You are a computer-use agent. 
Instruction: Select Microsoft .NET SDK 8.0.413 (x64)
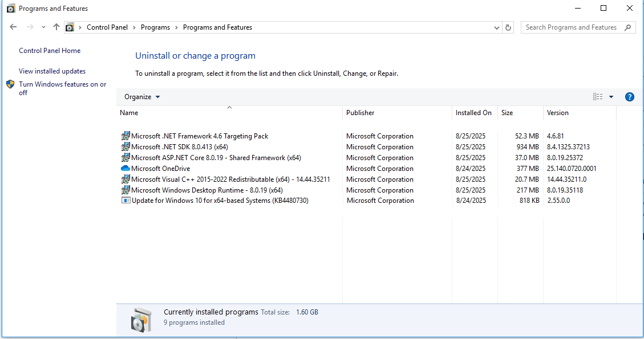(180, 147)
